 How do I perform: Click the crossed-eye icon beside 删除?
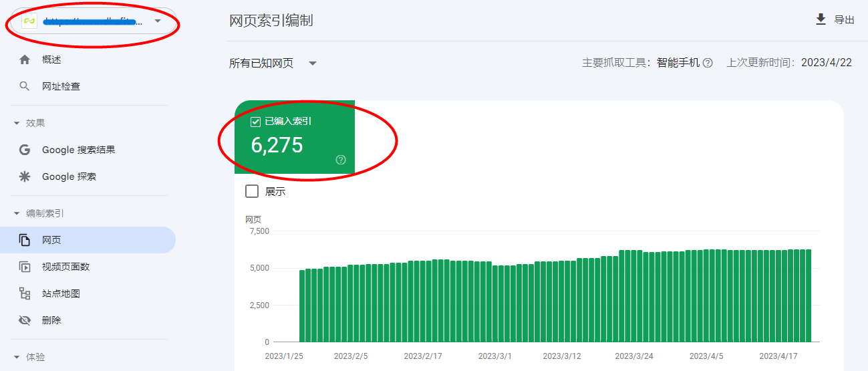(25, 320)
